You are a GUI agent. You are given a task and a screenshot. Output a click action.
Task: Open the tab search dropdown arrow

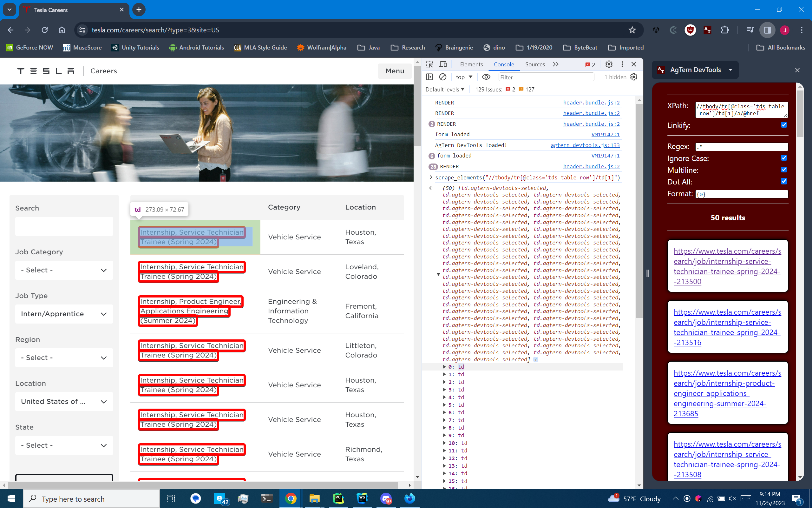[x=10, y=10]
